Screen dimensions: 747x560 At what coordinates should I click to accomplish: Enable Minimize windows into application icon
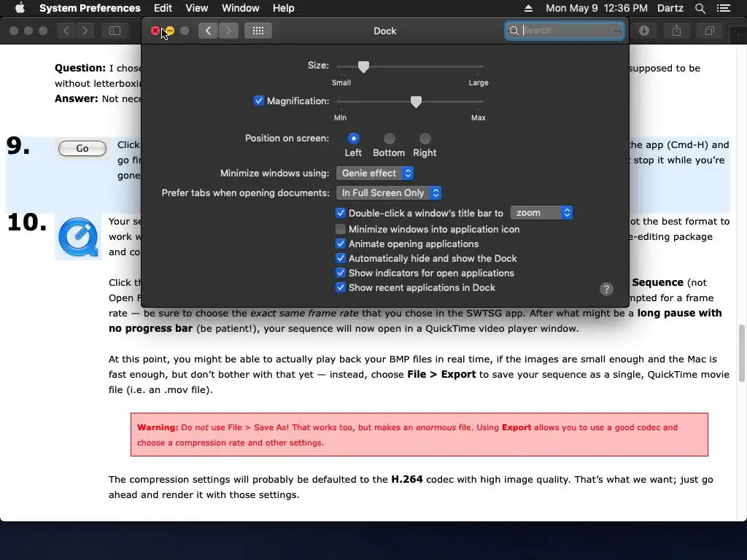[x=340, y=229]
